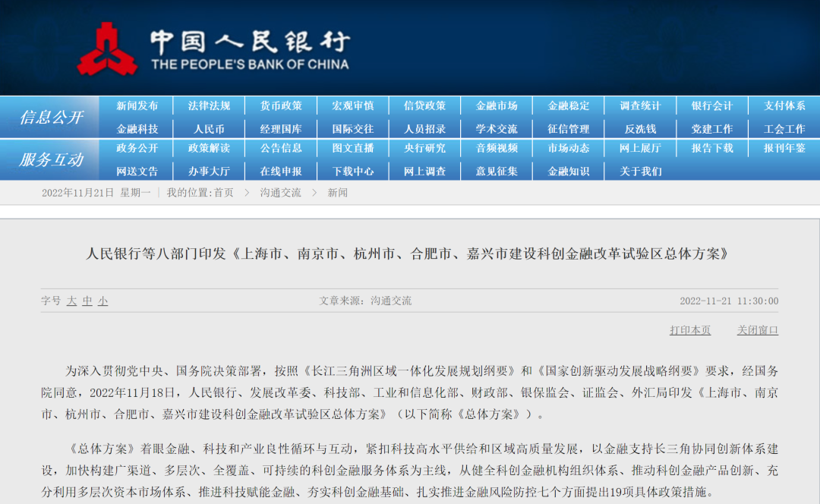Viewport: 820px width, 504px height.
Task: Click the 信息公开 section header
Action: [51, 118]
